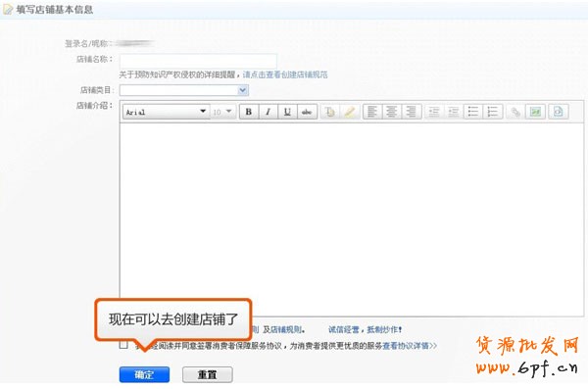
Task: Click the 重置 reset button
Action: (x=208, y=374)
